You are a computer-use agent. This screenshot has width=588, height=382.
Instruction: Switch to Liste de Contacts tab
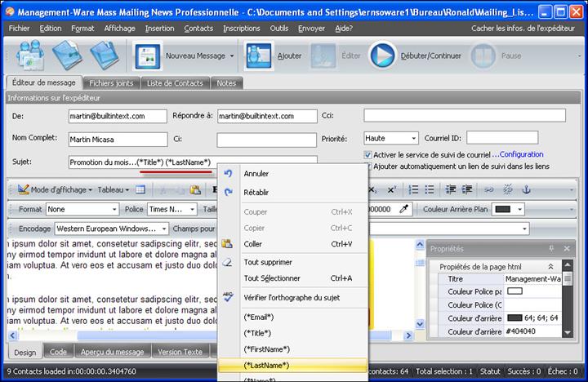175,82
